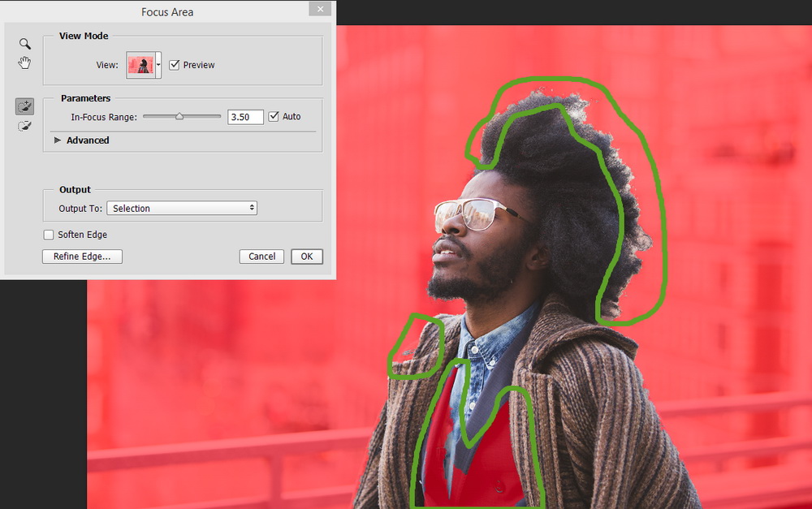812x509 pixels.
Task: Uncheck the Auto in-focus range checkbox
Action: 274,117
